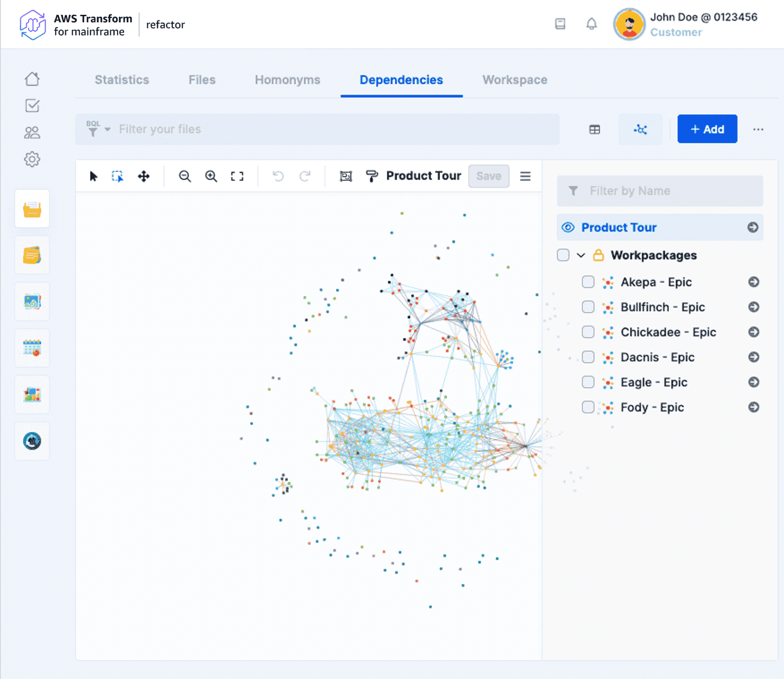Switch to graph view layout
This screenshot has width=784, height=679.
640,129
